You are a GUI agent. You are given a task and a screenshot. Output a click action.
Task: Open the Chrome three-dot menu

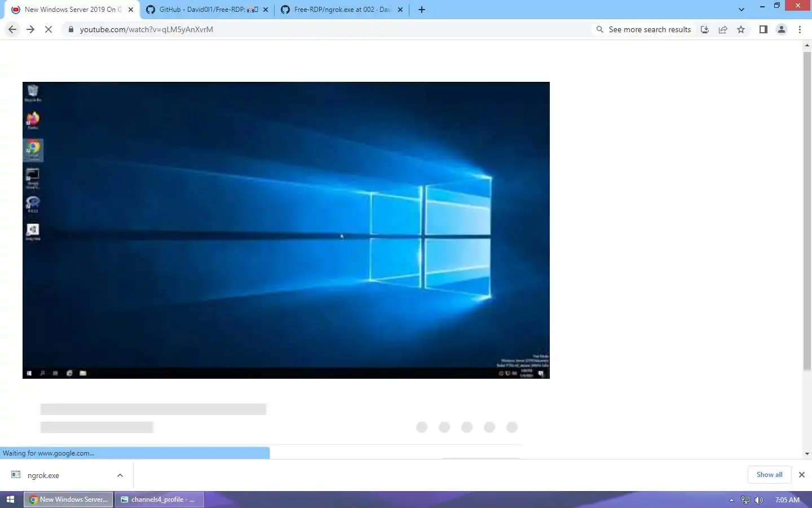click(800, 29)
